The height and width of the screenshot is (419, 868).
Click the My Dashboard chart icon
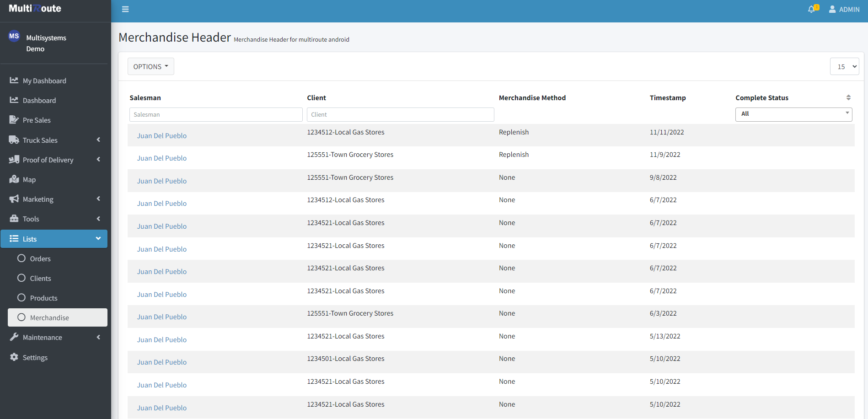click(14, 81)
